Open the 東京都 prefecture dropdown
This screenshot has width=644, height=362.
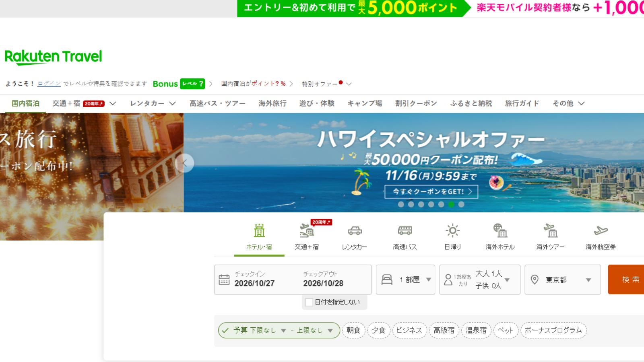(x=563, y=280)
